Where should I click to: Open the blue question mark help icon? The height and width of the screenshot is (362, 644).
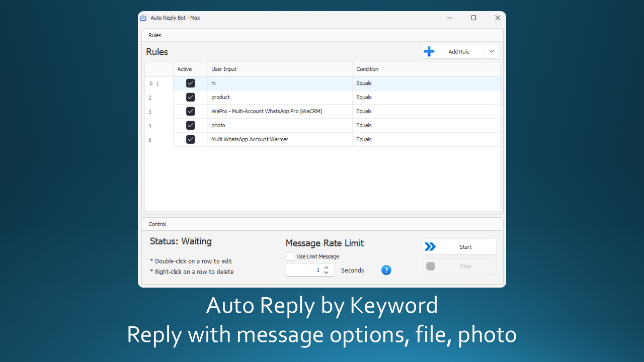386,270
